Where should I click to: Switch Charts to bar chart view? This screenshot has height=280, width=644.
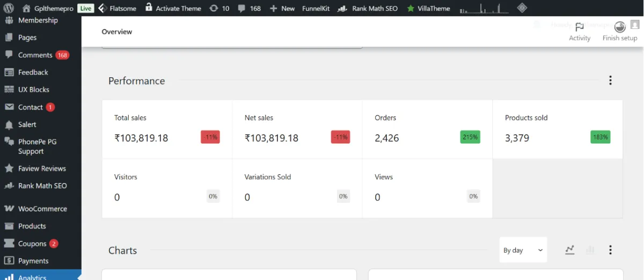click(x=590, y=250)
